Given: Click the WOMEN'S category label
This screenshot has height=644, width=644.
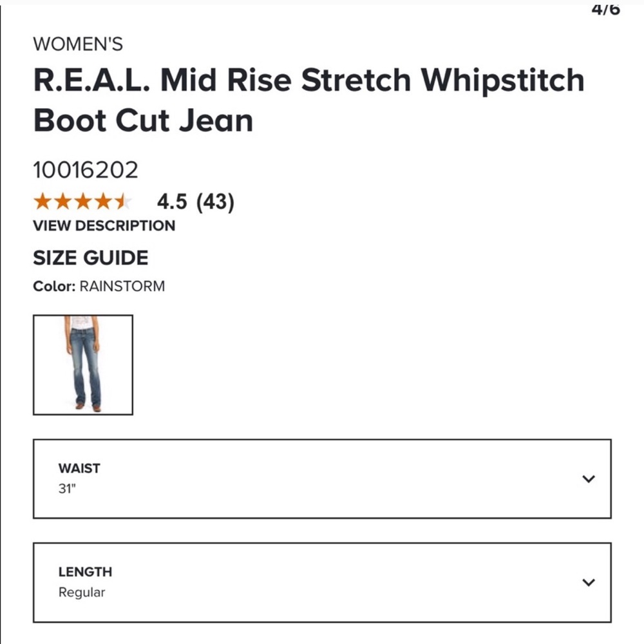Looking at the screenshot, I should (x=79, y=44).
